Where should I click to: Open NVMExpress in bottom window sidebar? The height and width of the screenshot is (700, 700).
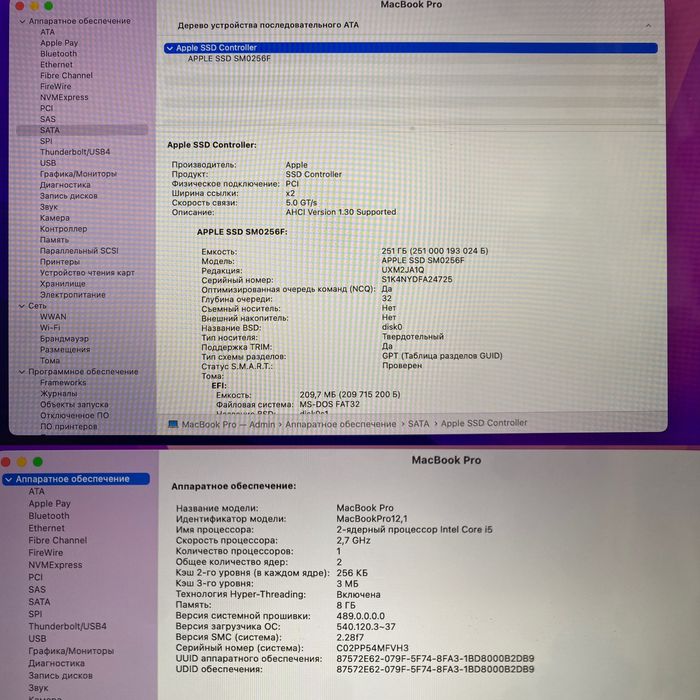point(55,565)
